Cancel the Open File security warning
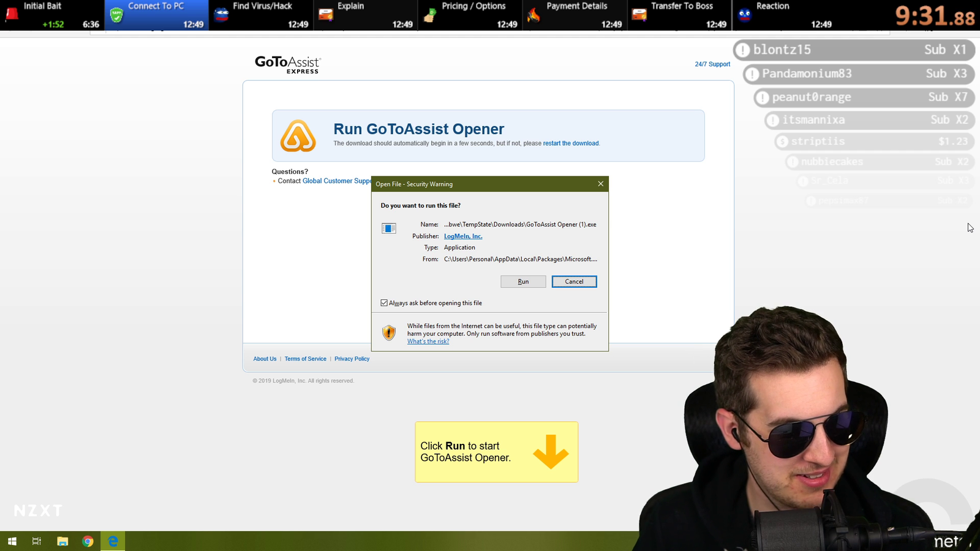 pyautogui.click(x=574, y=282)
